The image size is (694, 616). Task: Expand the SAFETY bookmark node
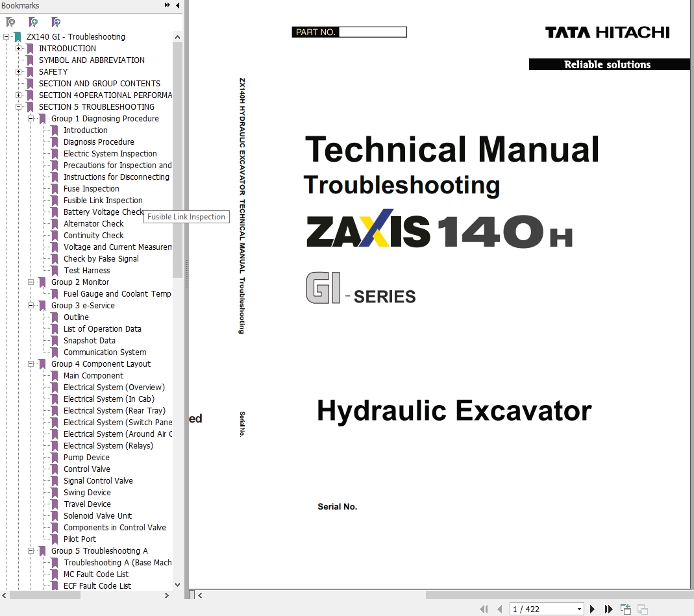[19, 71]
